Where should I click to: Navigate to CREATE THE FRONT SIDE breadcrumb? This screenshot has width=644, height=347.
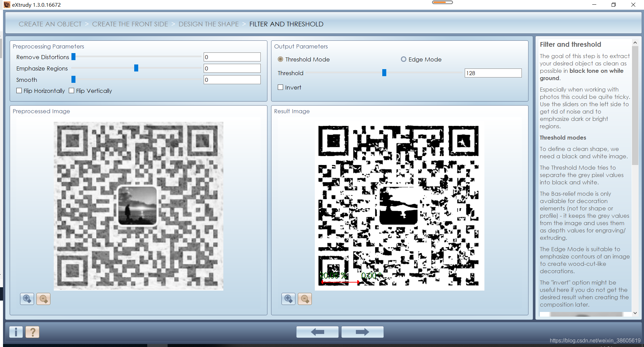tap(130, 24)
